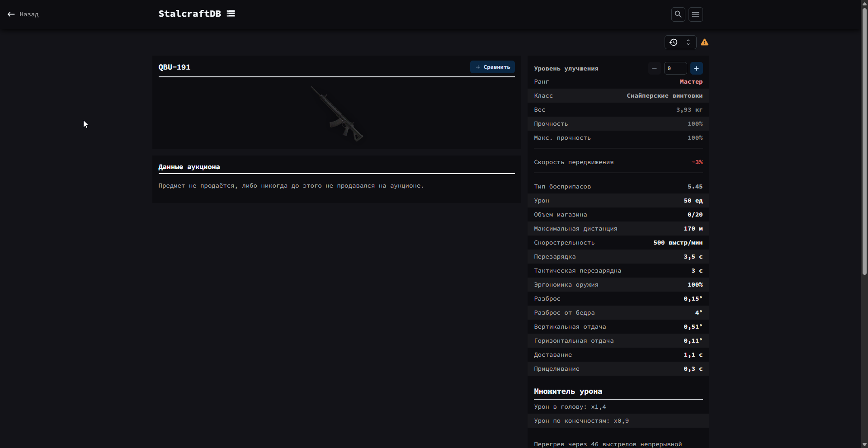Click the StalcraftDB logo text
This screenshot has width=868, height=448.
(189, 14)
